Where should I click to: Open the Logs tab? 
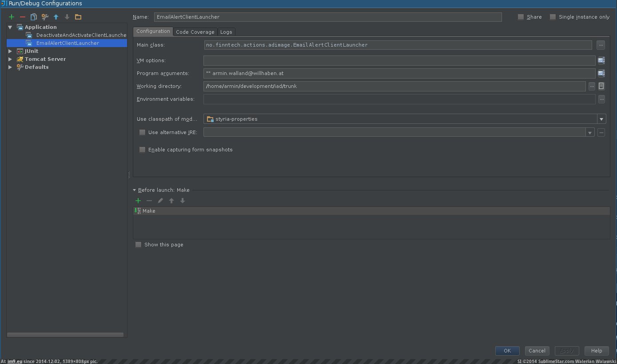(x=226, y=32)
